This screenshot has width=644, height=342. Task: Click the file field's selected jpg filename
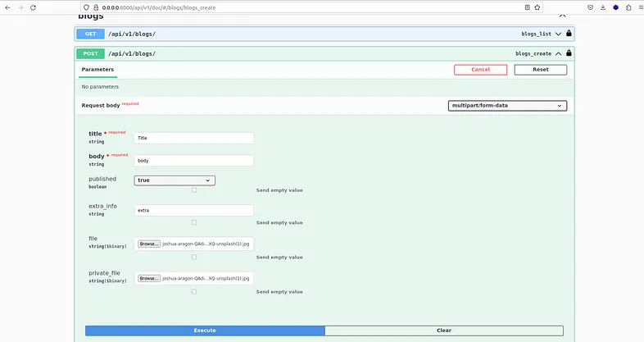tap(206, 244)
